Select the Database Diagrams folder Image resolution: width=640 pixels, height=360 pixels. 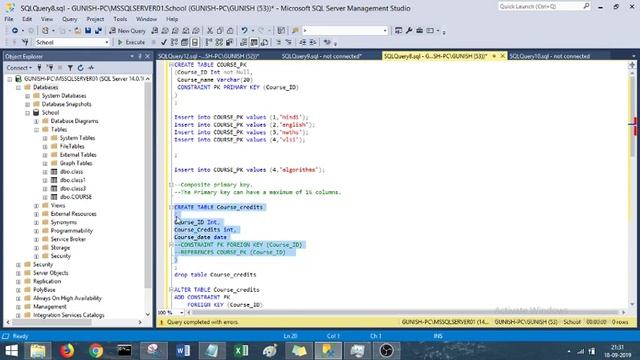click(74, 121)
